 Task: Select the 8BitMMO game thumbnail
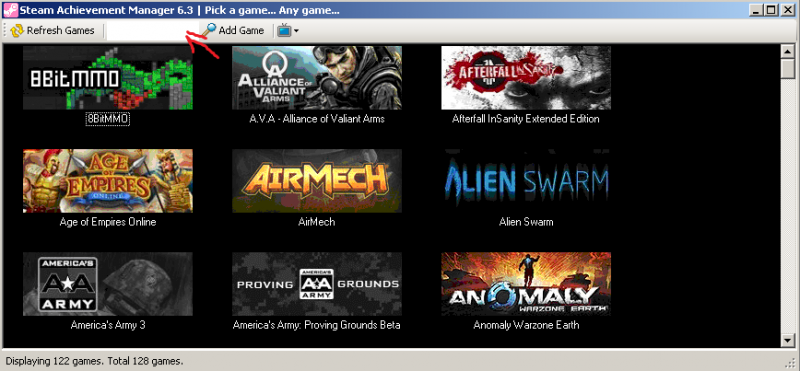(108, 78)
